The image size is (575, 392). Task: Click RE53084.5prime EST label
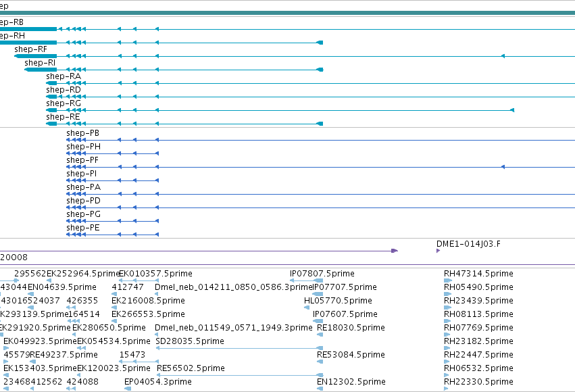[x=351, y=355]
